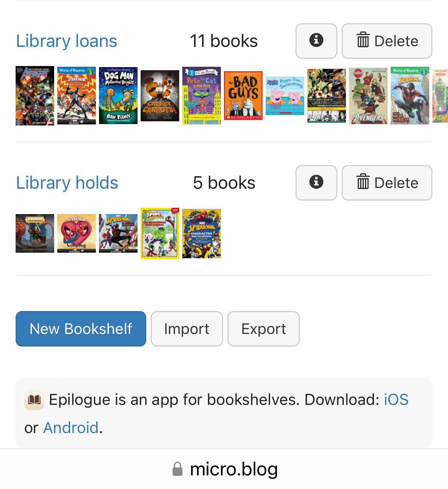Select the Bad Guys book cover
This screenshot has height=489, width=448.
pyautogui.click(x=243, y=96)
